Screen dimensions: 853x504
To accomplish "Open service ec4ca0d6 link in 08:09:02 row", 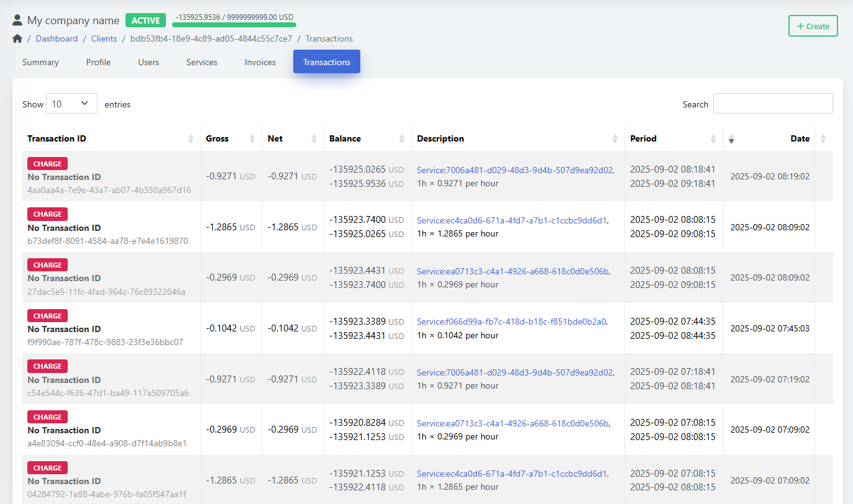I will click(x=512, y=220).
